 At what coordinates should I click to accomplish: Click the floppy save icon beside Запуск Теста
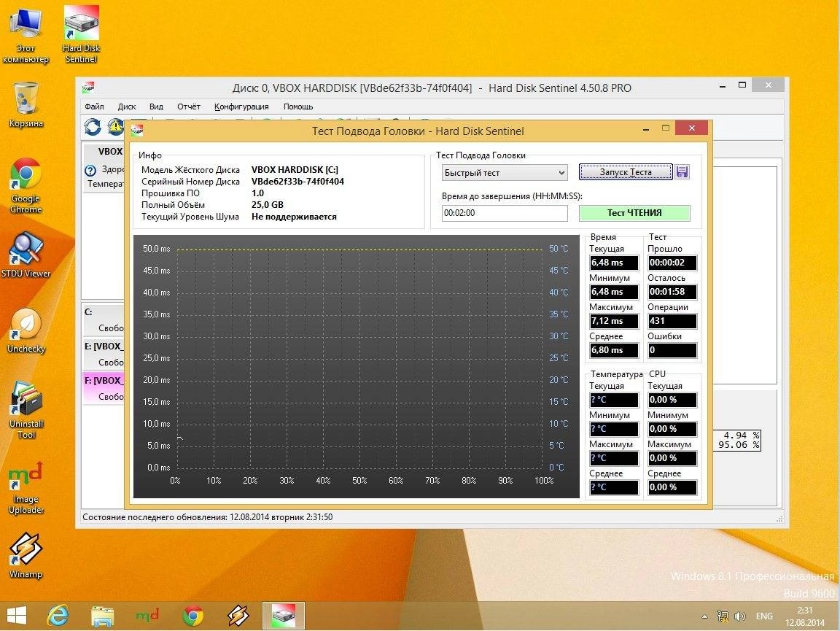[682, 172]
